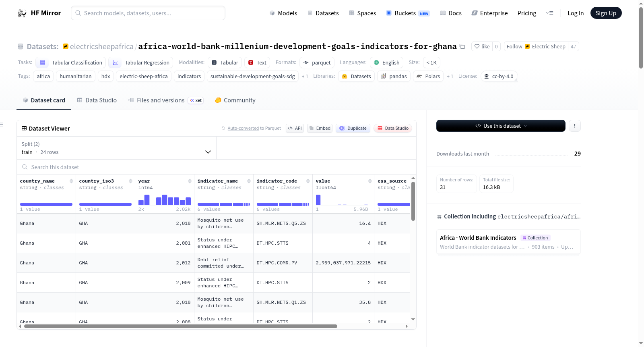This screenshot has height=347, width=644.
Task: Sort by the country_name column sort icon
Action: coord(71,181)
